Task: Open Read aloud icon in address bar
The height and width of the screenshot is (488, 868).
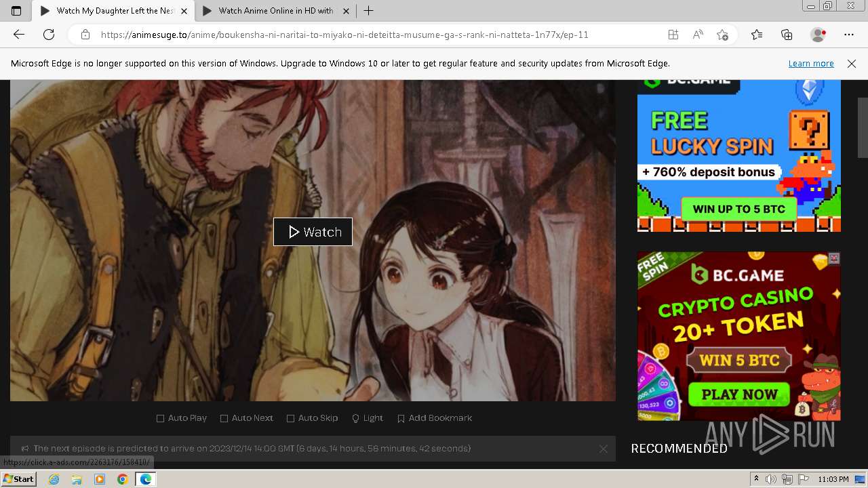Action: (698, 35)
